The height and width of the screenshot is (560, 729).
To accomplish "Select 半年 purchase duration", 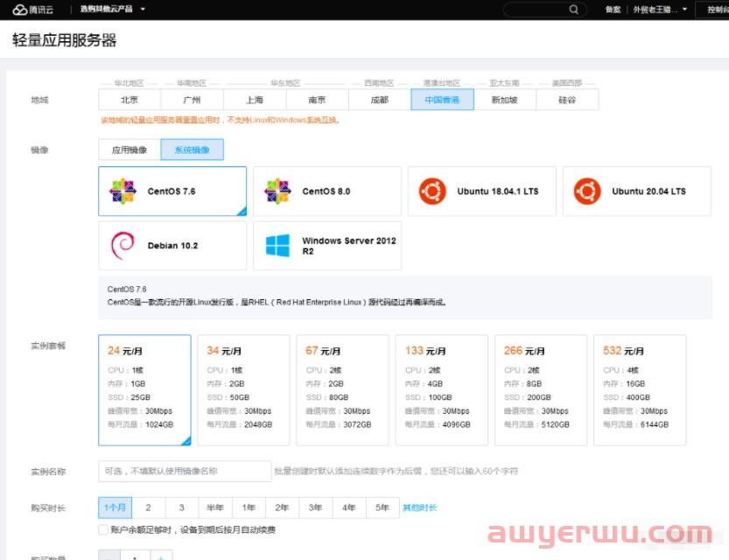I will 215,507.
